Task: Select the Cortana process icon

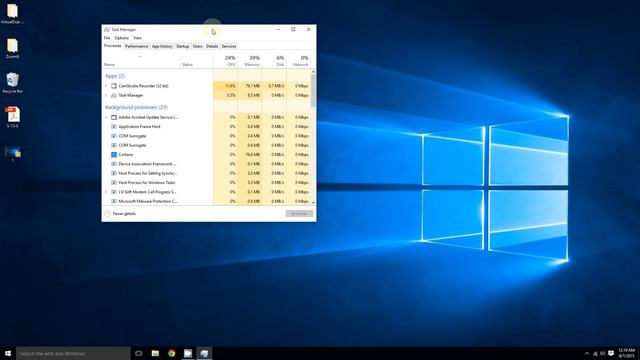Action: click(114, 155)
